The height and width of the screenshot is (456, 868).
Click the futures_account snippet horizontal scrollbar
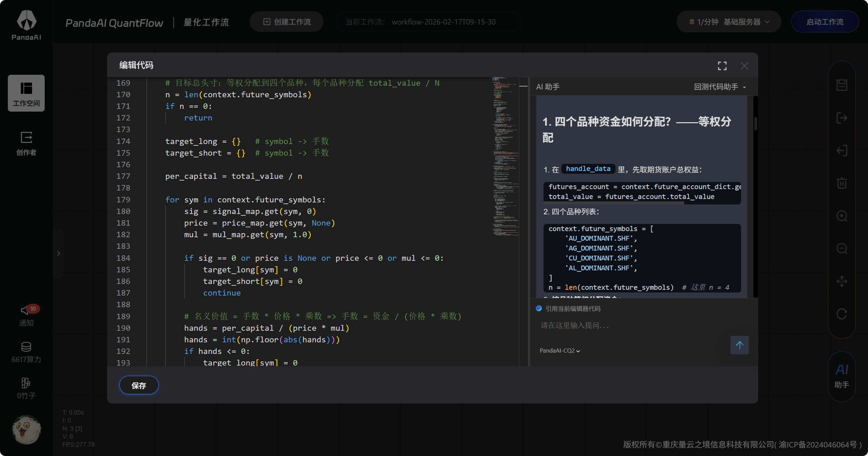coord(614,203)
